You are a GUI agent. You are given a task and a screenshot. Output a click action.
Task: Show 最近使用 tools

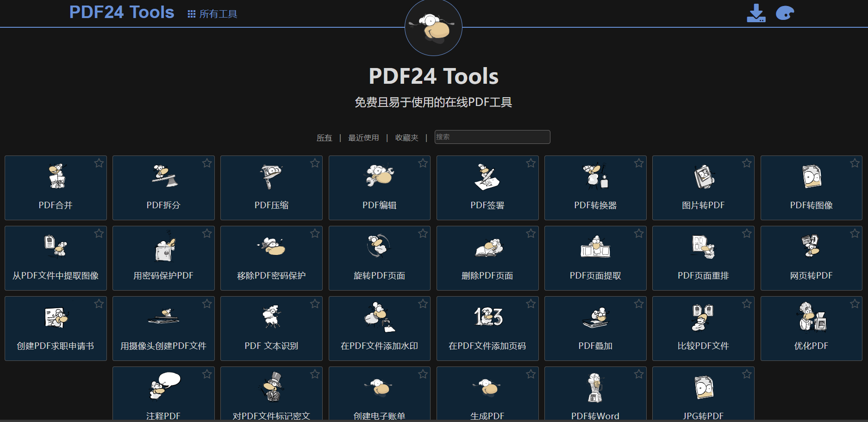coord(363,137)
